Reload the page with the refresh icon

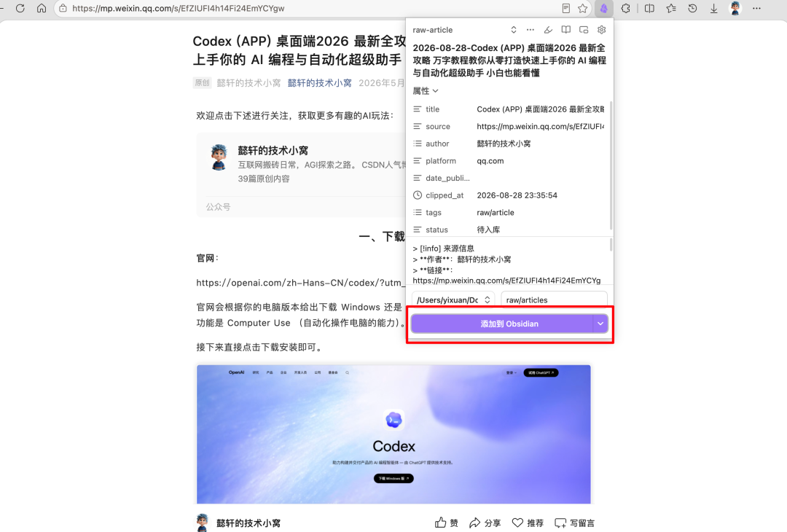tap(20, 8)
